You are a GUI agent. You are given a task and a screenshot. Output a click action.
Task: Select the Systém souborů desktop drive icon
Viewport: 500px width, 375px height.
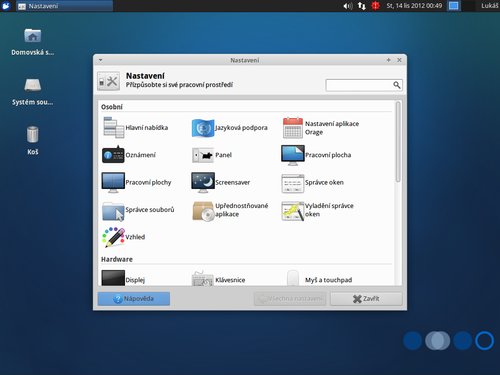(32, 85)
